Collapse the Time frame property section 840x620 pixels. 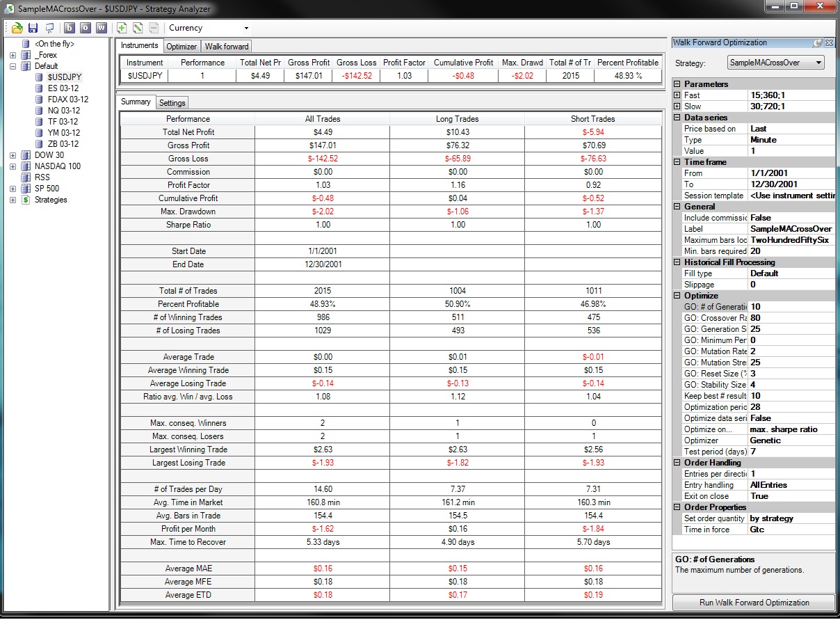coord(677,162)
